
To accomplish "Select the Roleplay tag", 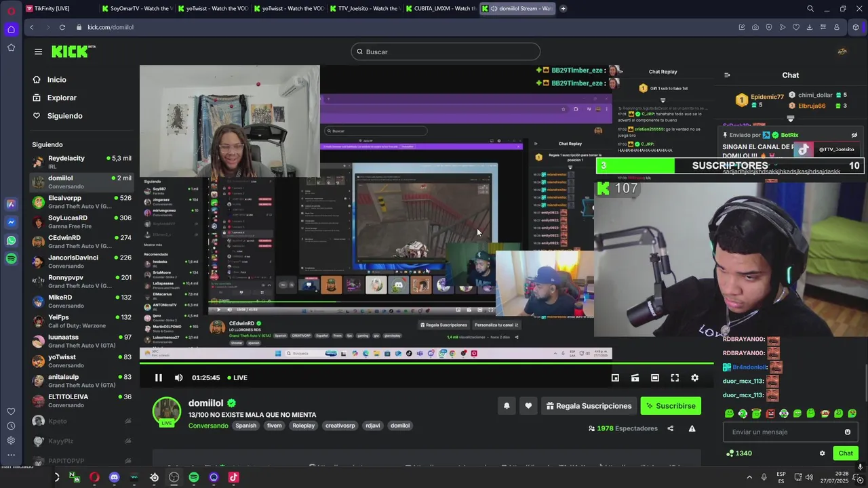I will pos(303,426).
